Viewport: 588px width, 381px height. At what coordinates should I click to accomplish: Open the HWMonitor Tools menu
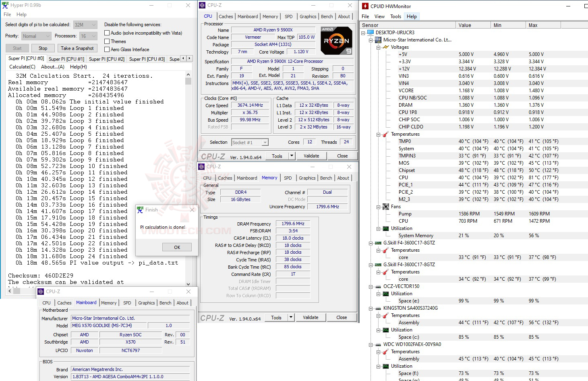tap(395, 17)
